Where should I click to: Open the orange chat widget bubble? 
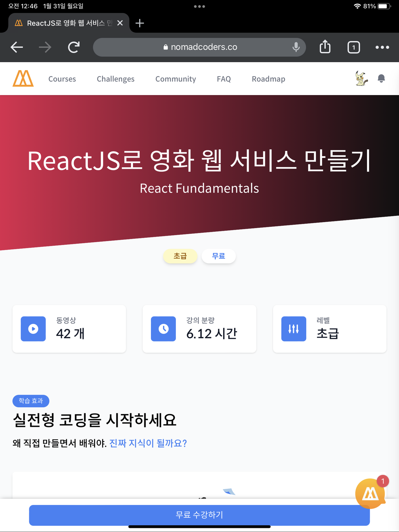[x=370, y=494]
